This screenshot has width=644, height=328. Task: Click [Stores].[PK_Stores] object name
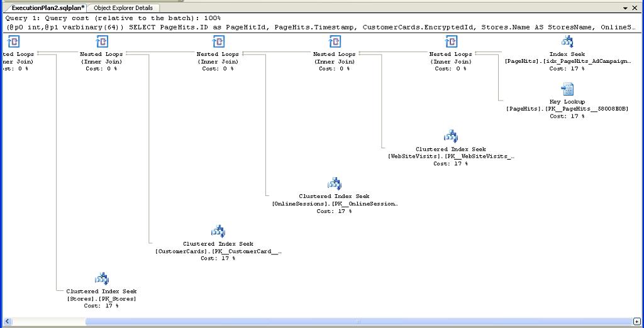click(101, 299)
